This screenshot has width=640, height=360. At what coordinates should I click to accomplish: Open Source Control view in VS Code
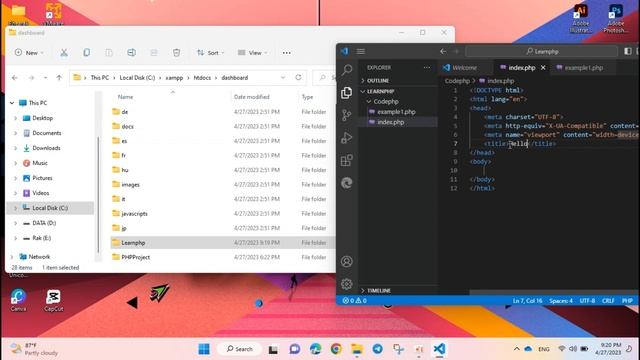click(347, 115)
